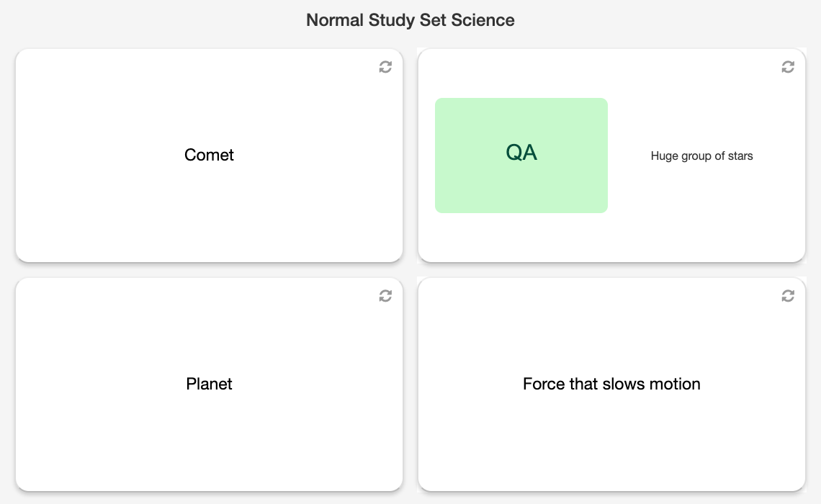Click the word Comet
This screenshot has height=504, width=821.
[209, 155]
